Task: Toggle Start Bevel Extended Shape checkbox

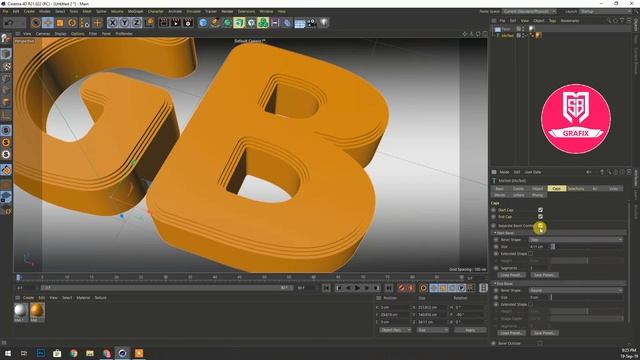Action: [531, 253]
